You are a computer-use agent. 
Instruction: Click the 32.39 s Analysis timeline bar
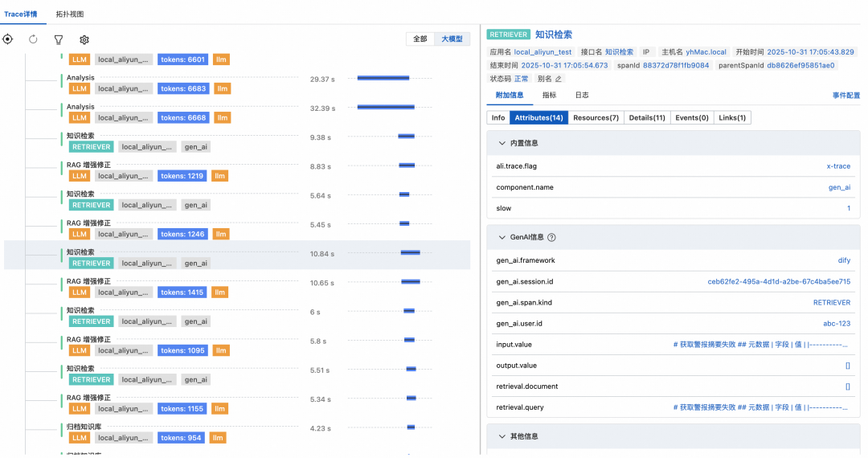(x=386, y=107)
